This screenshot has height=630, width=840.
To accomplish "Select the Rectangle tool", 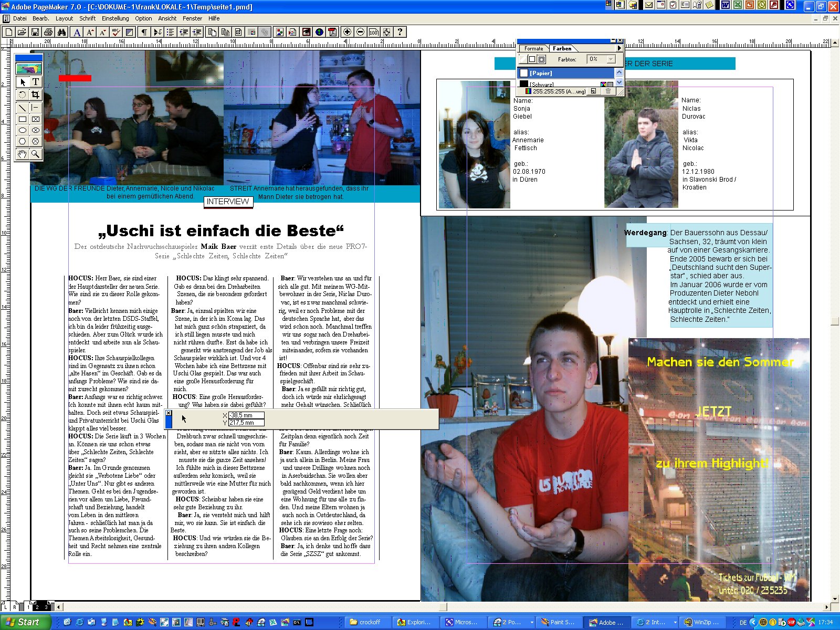I will click(23, 119).
